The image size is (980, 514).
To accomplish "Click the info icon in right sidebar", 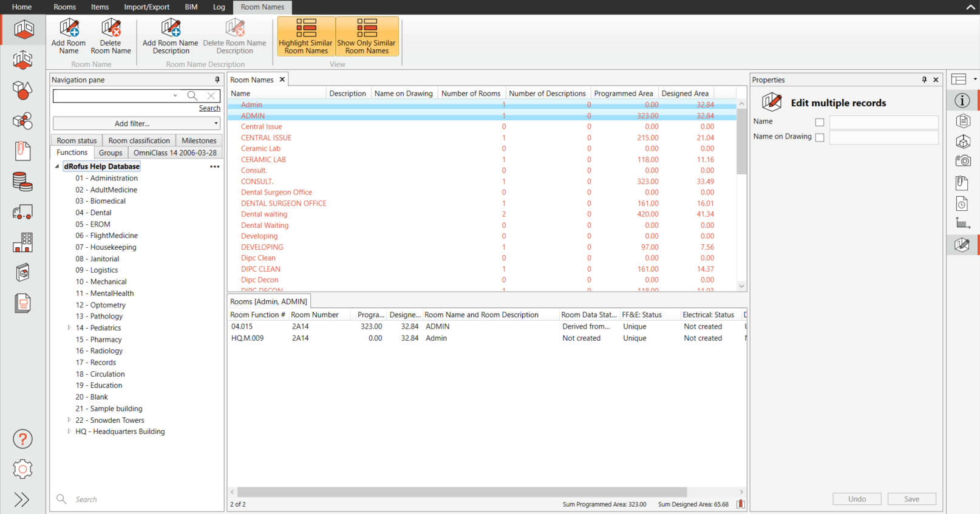I will point(962,100).
